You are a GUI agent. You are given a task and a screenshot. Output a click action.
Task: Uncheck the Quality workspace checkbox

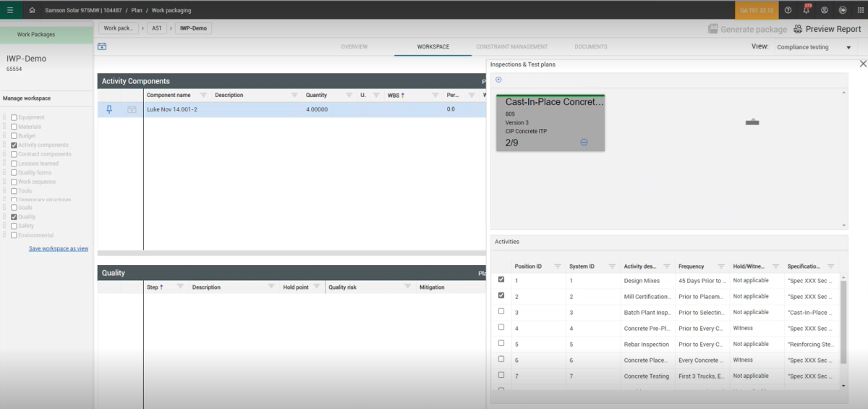pos(14,216)
